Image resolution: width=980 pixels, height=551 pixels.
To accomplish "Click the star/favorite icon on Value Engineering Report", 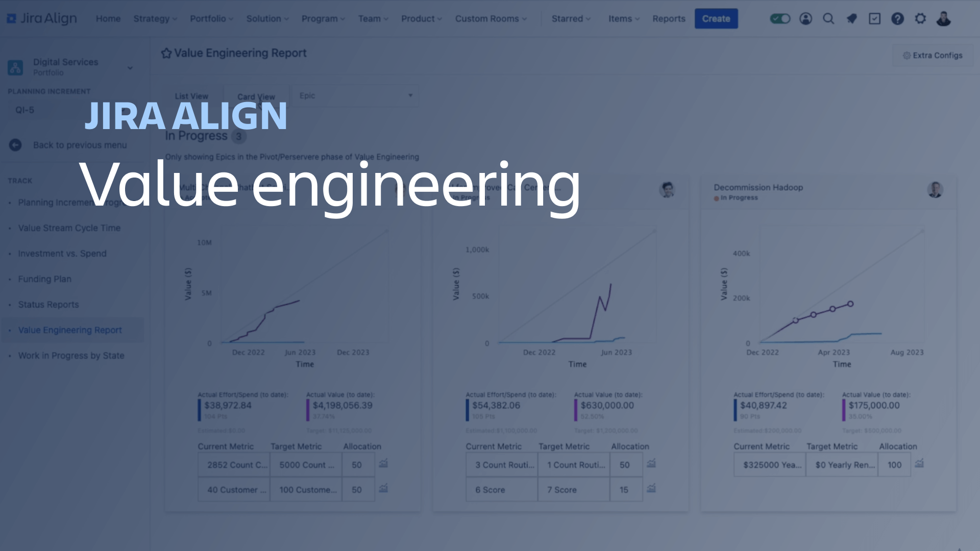I will click(x=165, y=53).
